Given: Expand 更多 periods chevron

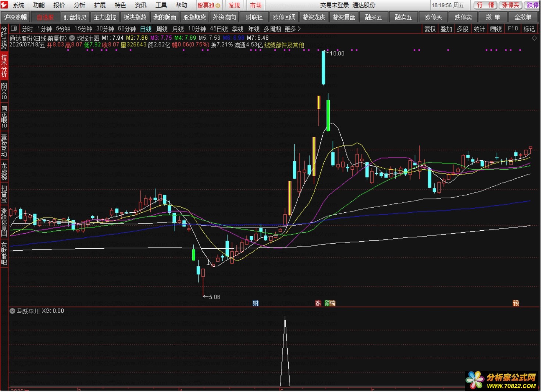Looking at the screenshot, I should point(293,29).
